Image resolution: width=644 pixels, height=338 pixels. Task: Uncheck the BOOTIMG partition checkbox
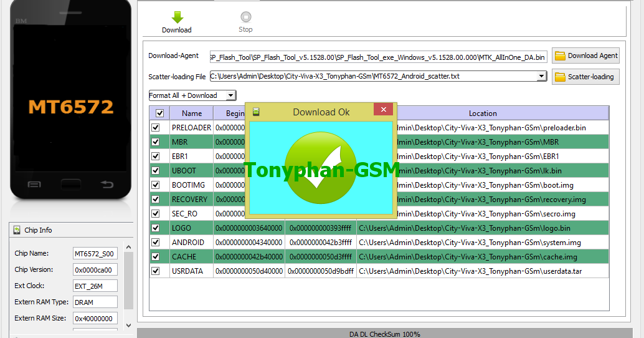pos(155,185)
